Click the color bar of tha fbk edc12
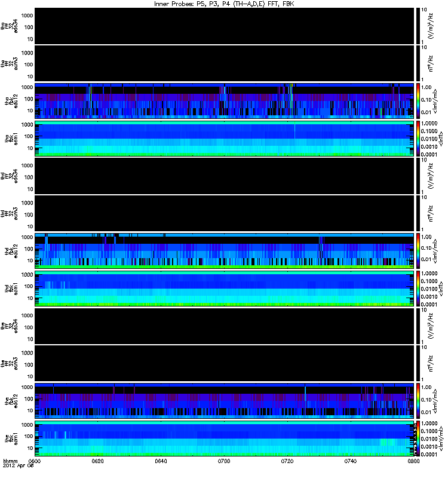The width and height of the screenshot is (448, 478). [x=418, y=101]
